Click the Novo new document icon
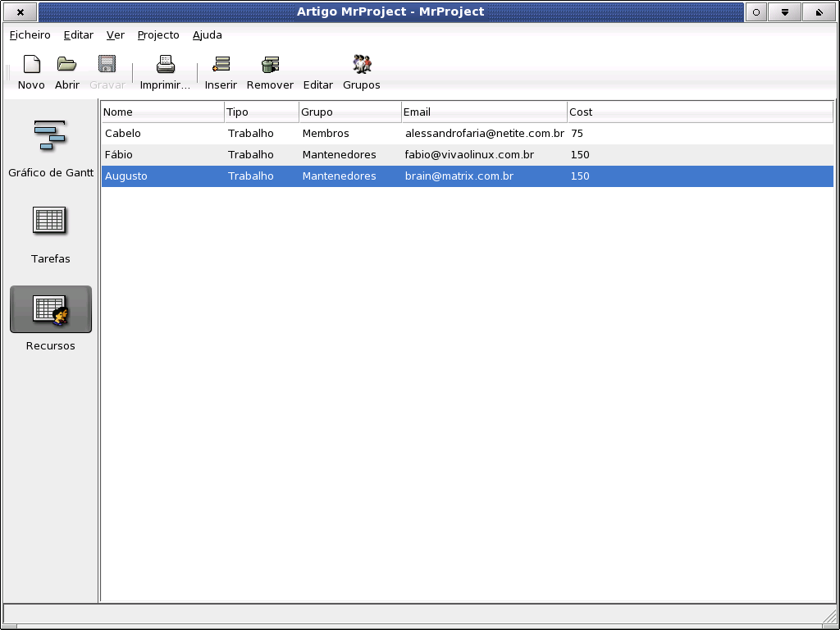The image size is (840, 630). 32,64
